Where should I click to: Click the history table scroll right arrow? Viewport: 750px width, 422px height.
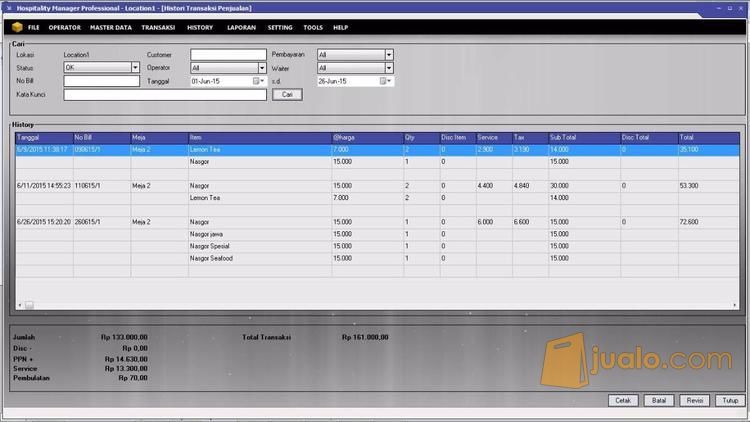point(734,305)
